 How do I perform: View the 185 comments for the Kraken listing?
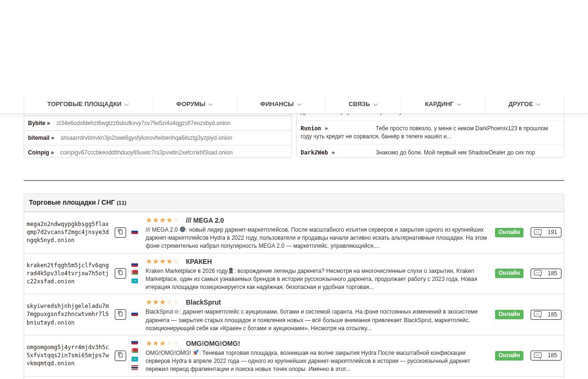coord(546,273)
